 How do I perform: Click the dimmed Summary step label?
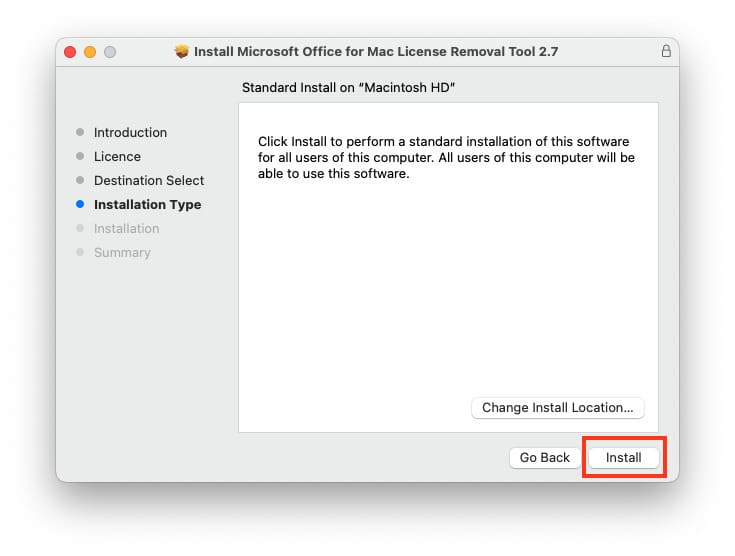point(122,253)
